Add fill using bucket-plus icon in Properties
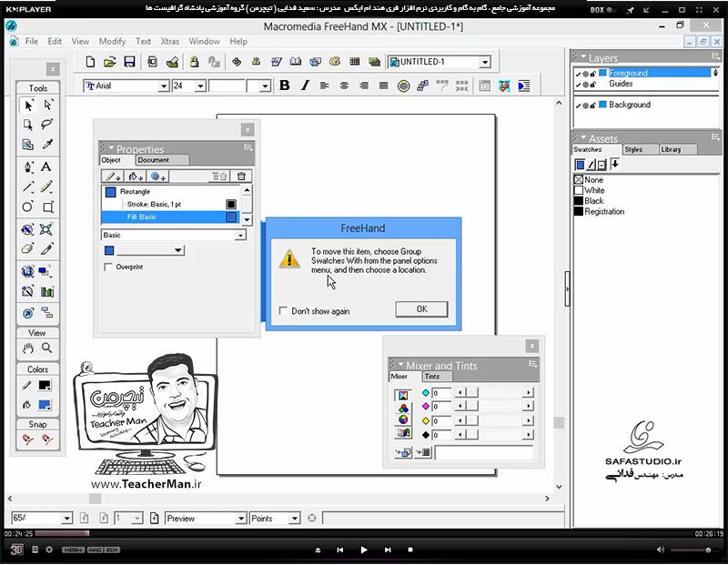 coord(136,177)
